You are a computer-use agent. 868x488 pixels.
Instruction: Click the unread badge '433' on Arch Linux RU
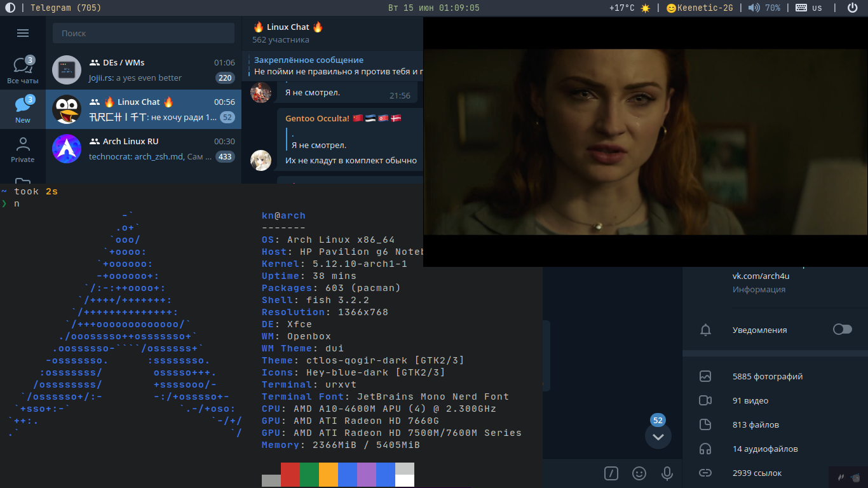pyautogui.click(x=225, y=157)
